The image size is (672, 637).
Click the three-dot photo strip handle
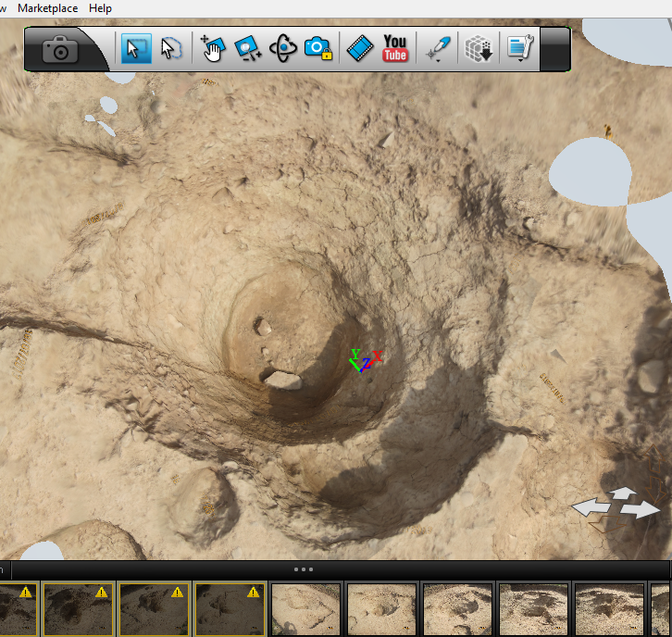[303, 569]
